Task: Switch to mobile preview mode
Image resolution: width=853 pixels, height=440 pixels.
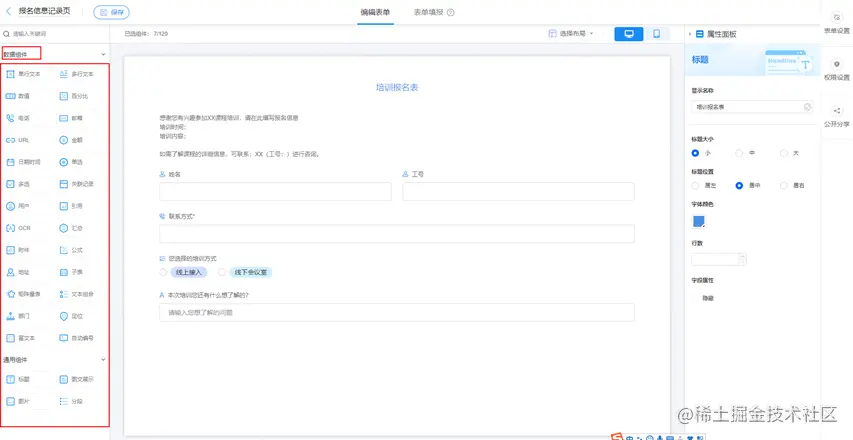Action: click(657, 34)
